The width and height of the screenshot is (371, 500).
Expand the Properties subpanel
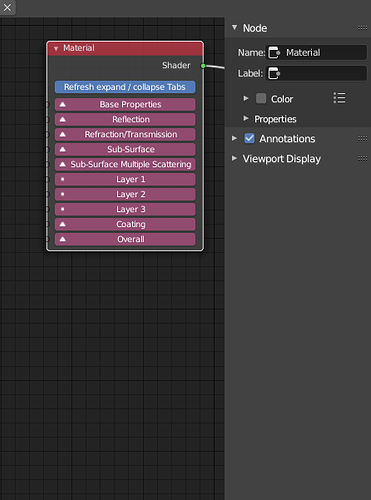(x=246, y=118)
